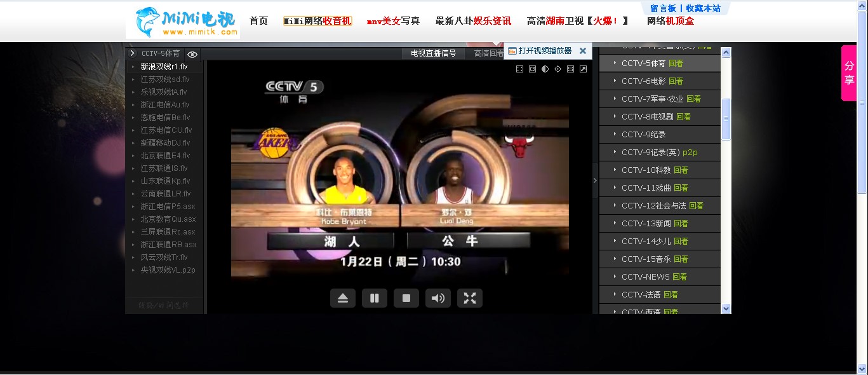This screenshot has height=375, width=868.
Task: Select source 乐视双线tA.flv
Action: tap(164, 92)
